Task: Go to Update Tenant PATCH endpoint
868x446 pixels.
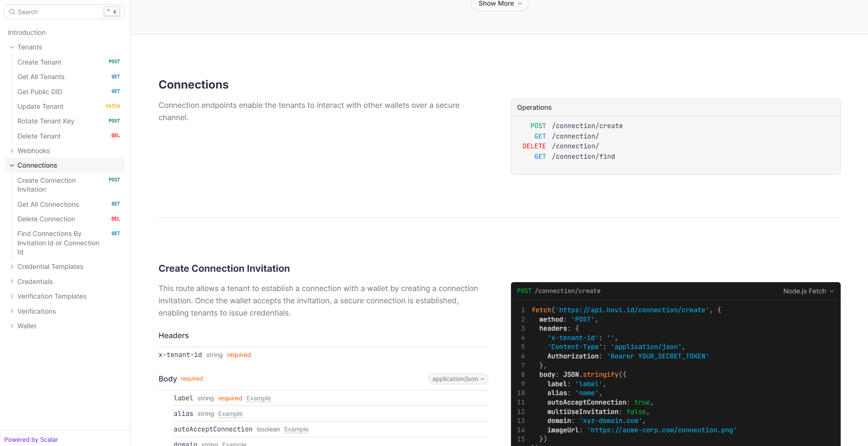Action: (40, 106)
